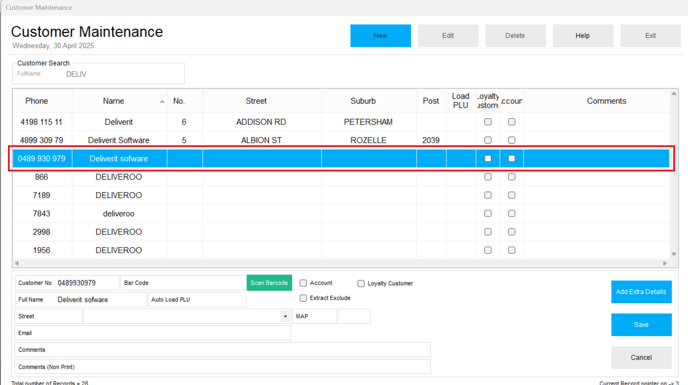The height and width of the screenshot is (385, 688).
Task: Select the DELIVEROO row with phone 7189
Action: pyautogui.click(x=341, y=195)
